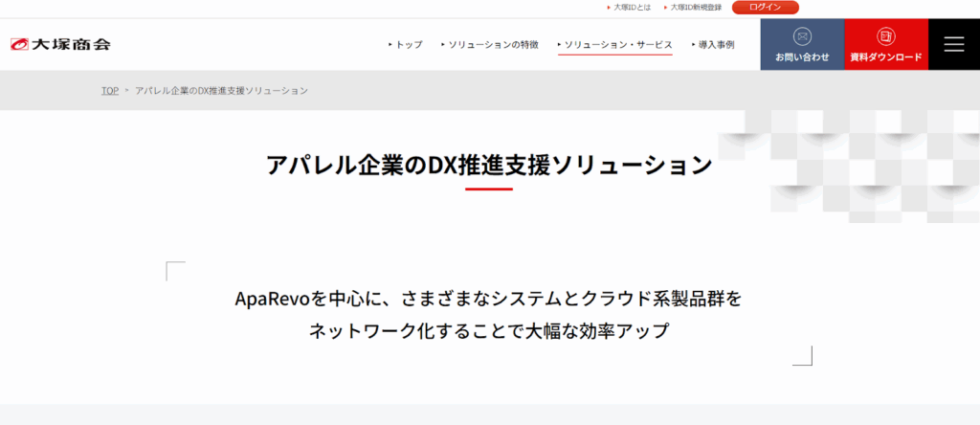The height and width of the screenshot is (425, 980).
Task: Click the arrow marker before トップ
Action: point(390,45)
